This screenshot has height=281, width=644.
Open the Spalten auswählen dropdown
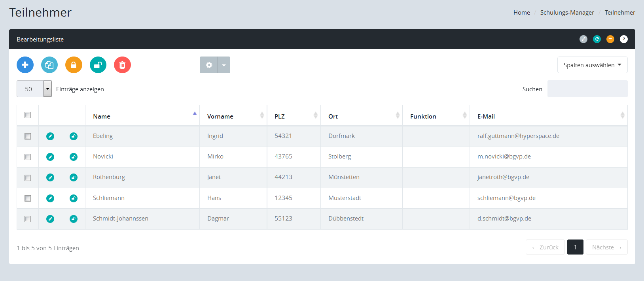point(592,65)
